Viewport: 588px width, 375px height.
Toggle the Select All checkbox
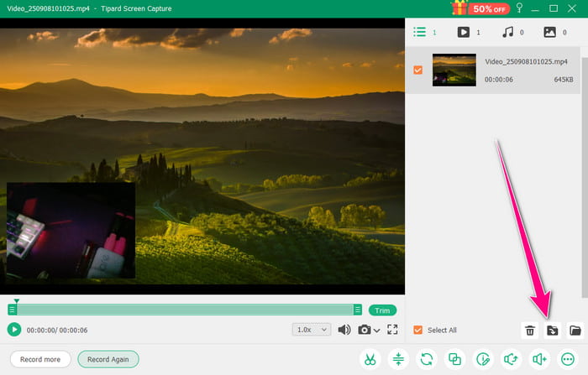point(418,331)
